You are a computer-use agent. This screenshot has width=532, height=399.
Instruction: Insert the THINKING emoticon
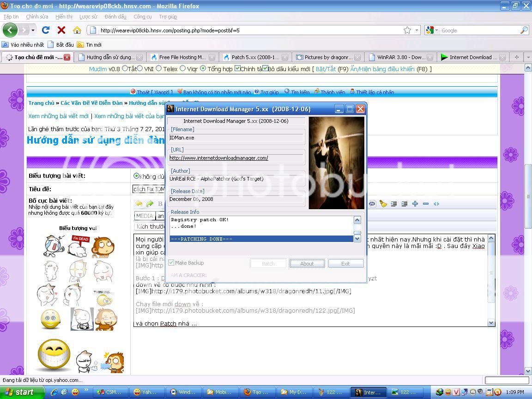[x=103, y=297]
